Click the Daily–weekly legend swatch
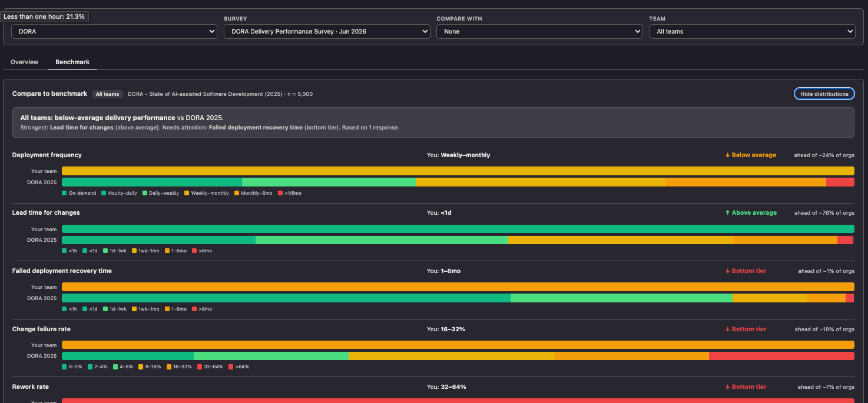Image resolution: width=868 pixels, height=403 pixels. coord(145,193)
